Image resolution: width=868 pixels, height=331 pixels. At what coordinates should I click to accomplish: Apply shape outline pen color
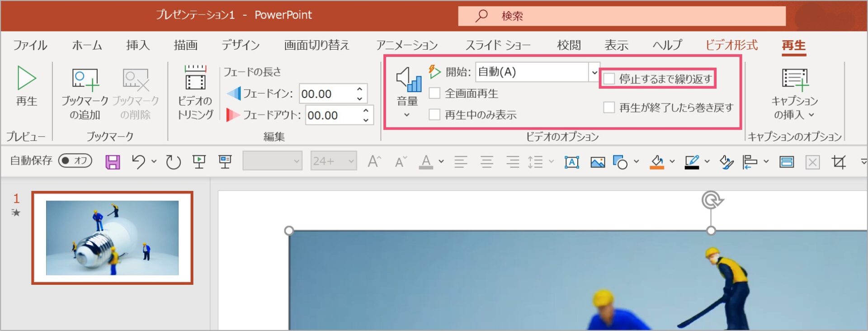click(x=692, y=161)
